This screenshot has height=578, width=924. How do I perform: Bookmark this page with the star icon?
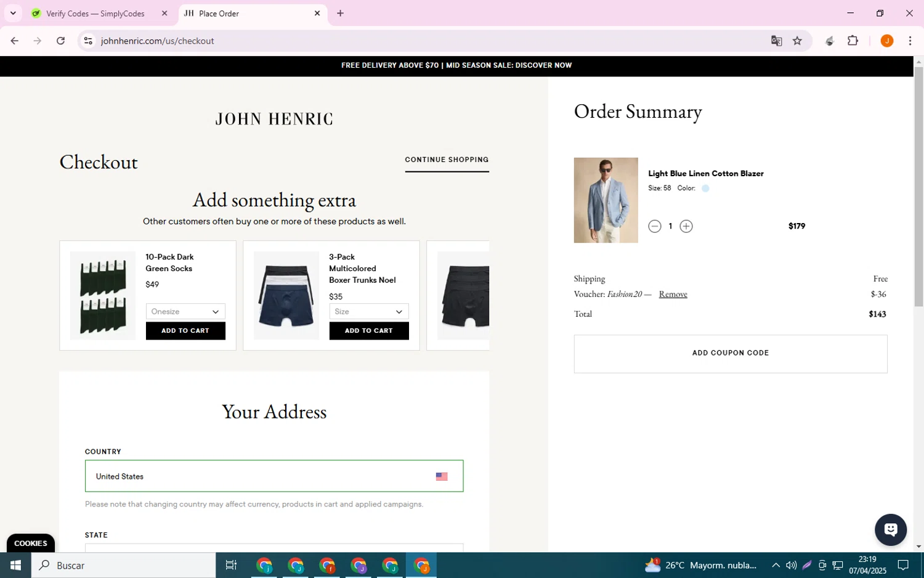coord(797,41)
